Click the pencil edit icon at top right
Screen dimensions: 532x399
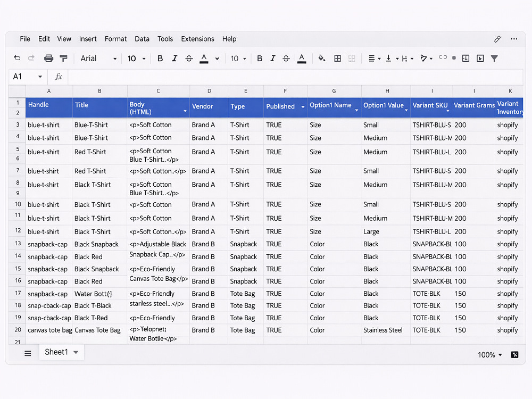pyautogui.click(x=497, y=39)
